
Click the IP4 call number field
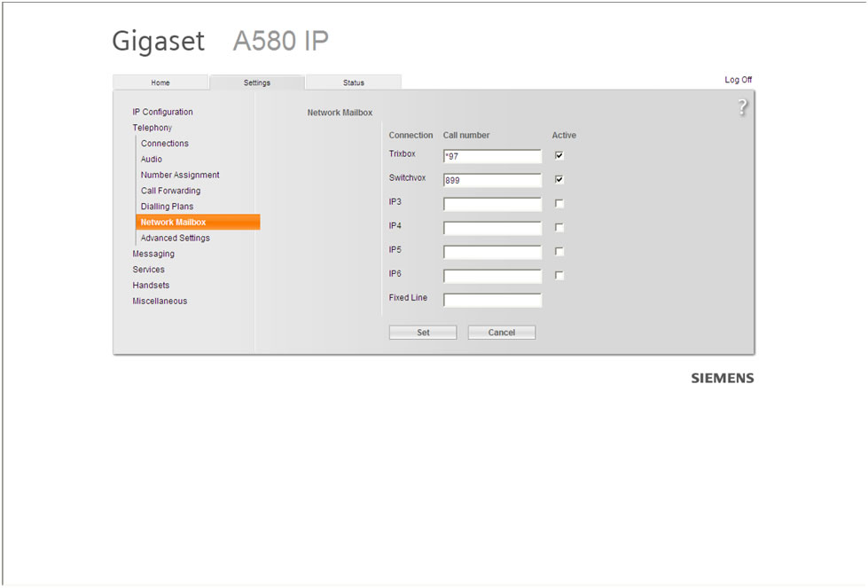pos(492,228)
